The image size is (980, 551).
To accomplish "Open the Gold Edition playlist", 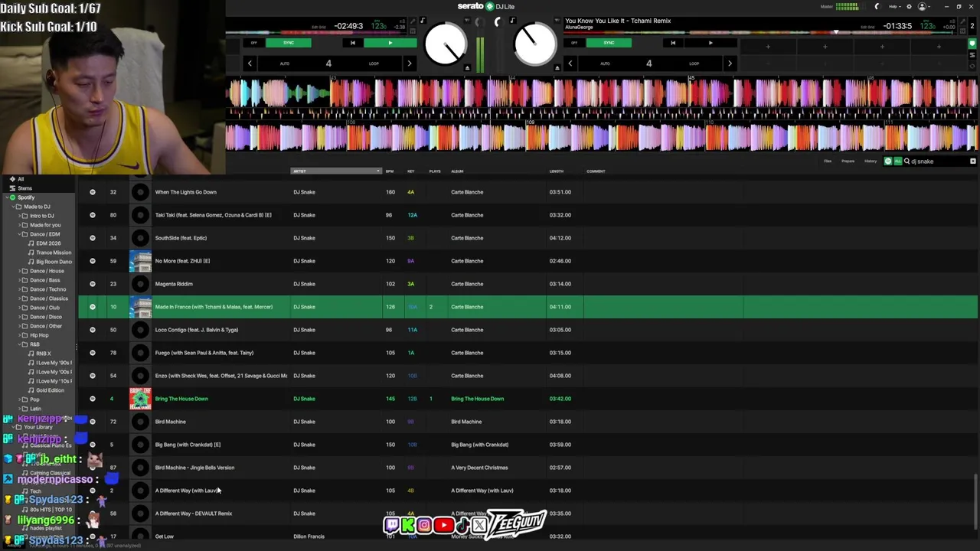I will click(50, 390).
